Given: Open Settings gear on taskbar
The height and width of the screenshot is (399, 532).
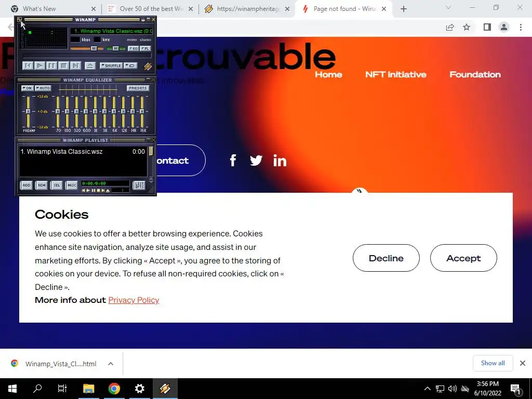Looking at the screenshot, I should click(x=139, y=389).
